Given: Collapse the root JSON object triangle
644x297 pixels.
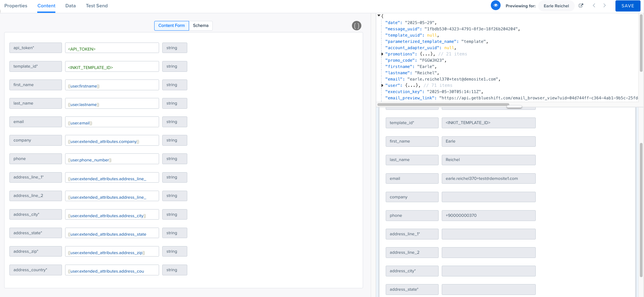Looking at the screenshot, I should (379, 16).
